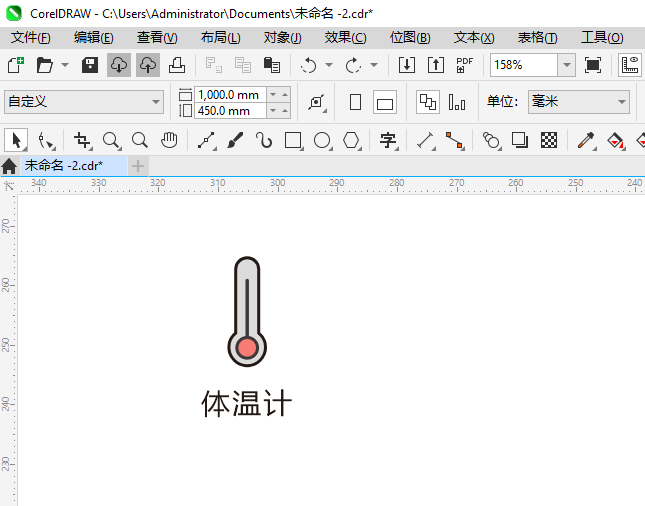645x506 pixels.
Task: Redo the last action
Action: coord(353,65)
